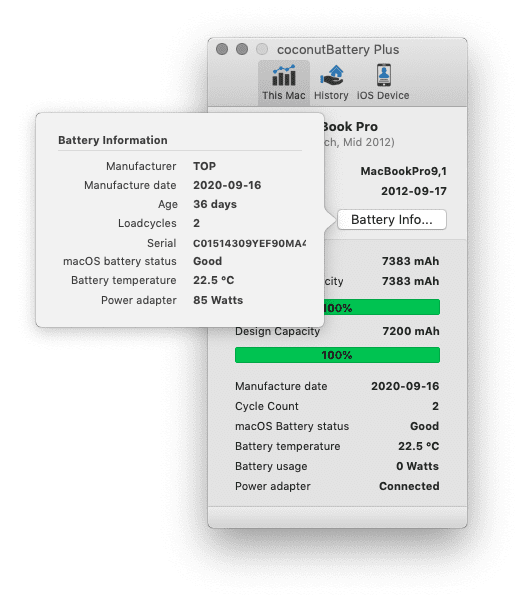Click the full charge capacity green bar
Screen dimensions: 523x602
pyautogui.click(x=382, y=307)
